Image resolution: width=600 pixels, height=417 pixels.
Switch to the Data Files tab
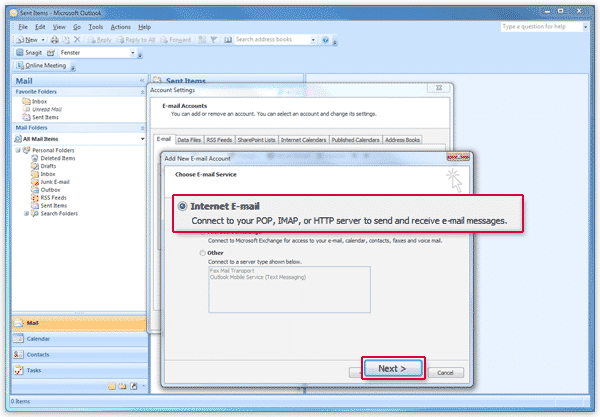click(x=189, y=140)
